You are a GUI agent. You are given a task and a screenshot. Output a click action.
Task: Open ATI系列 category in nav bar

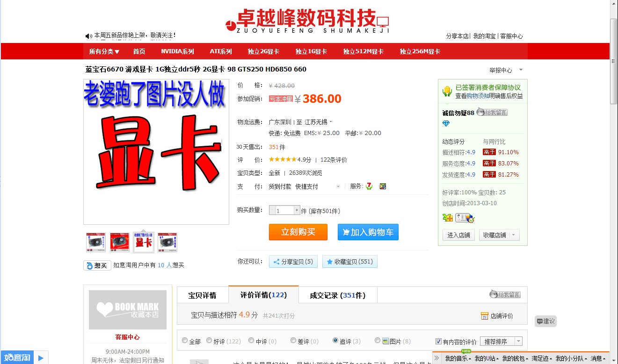point(221,51)
